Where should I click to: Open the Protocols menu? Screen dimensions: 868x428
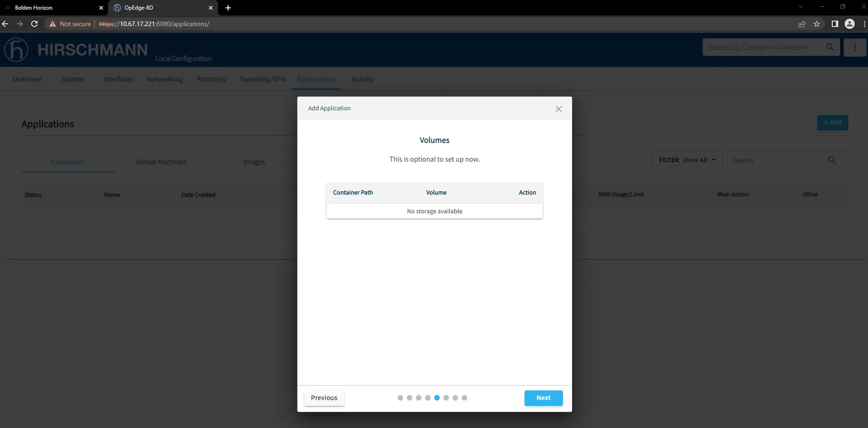[x=211, y=79]
